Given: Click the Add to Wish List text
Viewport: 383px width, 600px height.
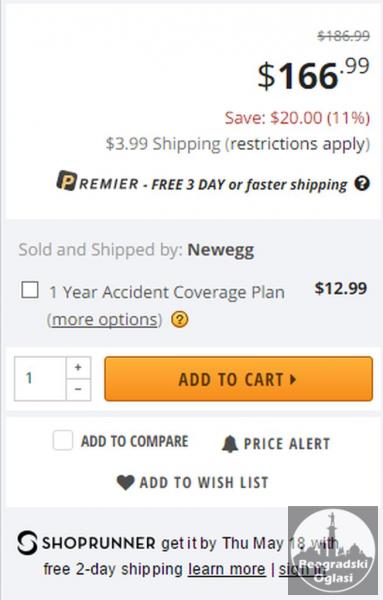Looking at the screenshot, I should point(204,483).
